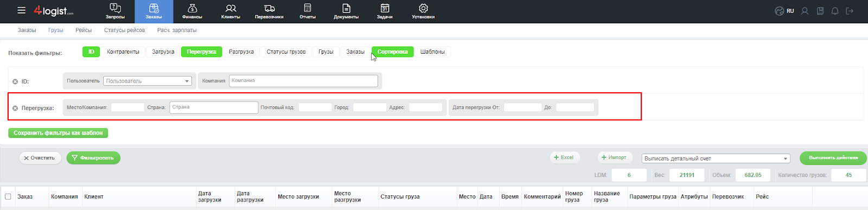The width and height of the screenshot is (868, 210).
Task: Toggle the Статусы грузов filter
Action: tap(286, 52)
